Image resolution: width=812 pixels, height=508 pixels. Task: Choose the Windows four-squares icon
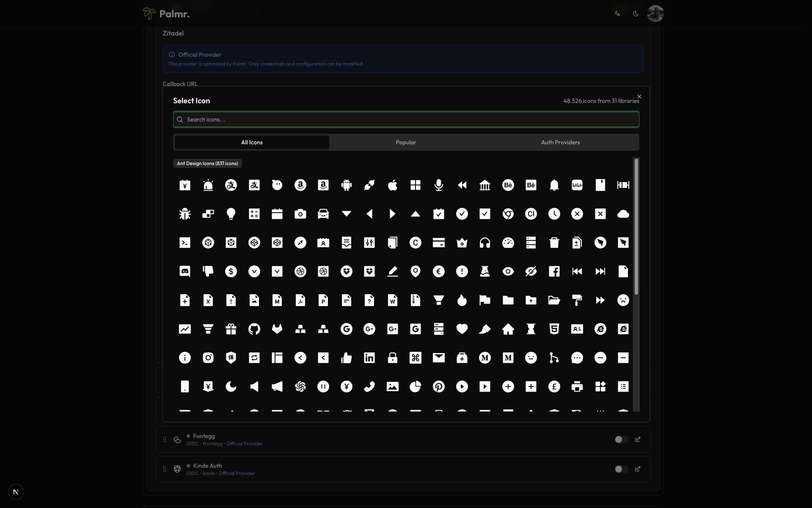416,185
